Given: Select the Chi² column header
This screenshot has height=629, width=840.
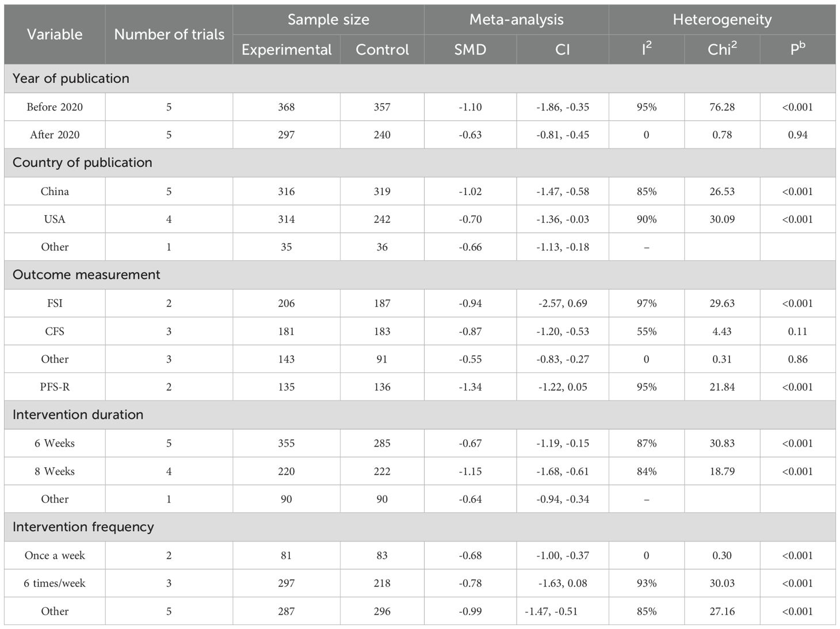Looking at the screenshot, I should coord(722,49).
